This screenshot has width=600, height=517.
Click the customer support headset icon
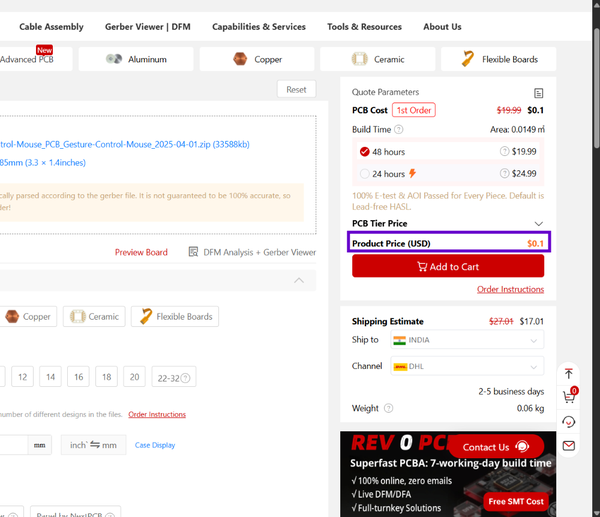[569, 422]
